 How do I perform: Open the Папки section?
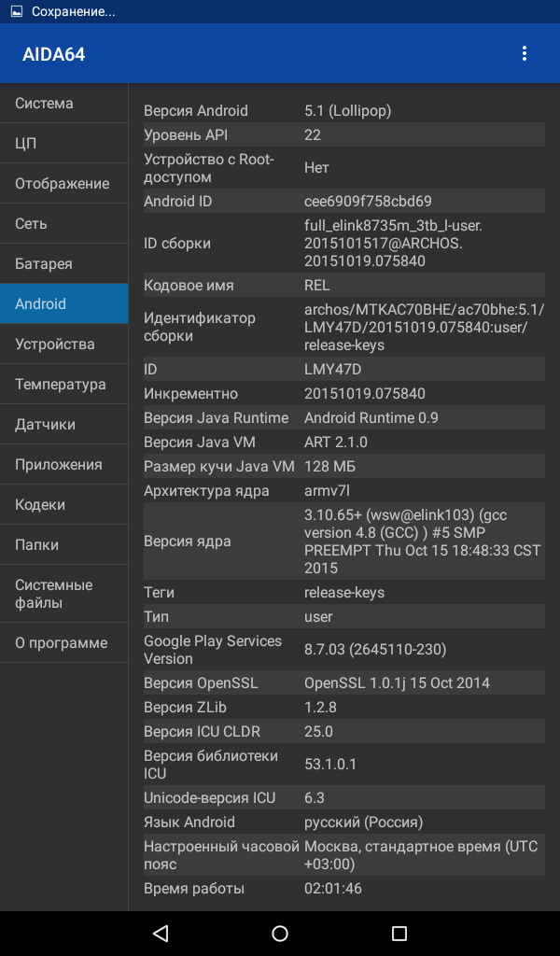[64, 544]
